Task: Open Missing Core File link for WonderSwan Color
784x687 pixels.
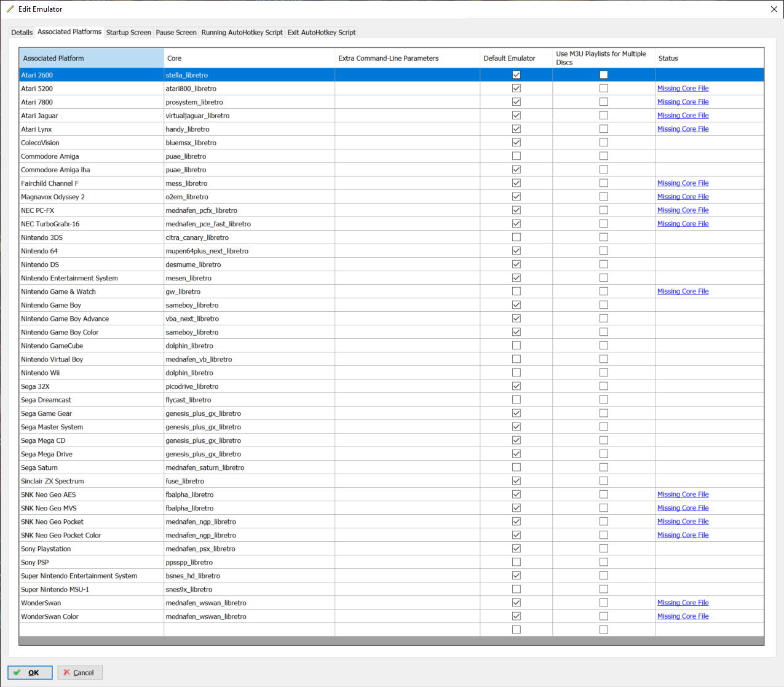Action: tap(683, 616)
